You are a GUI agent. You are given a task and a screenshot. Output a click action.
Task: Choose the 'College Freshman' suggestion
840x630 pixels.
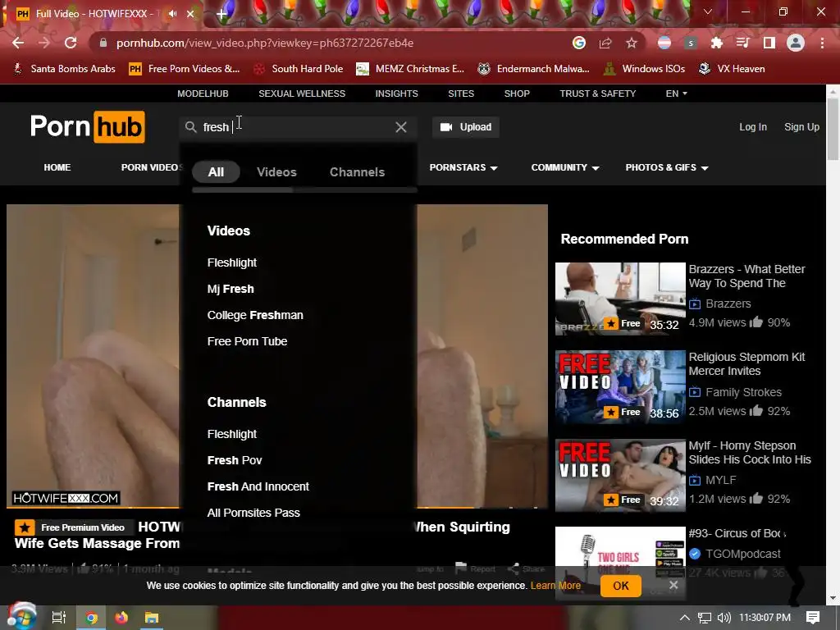pyautogui.click(x=255, y=315)
